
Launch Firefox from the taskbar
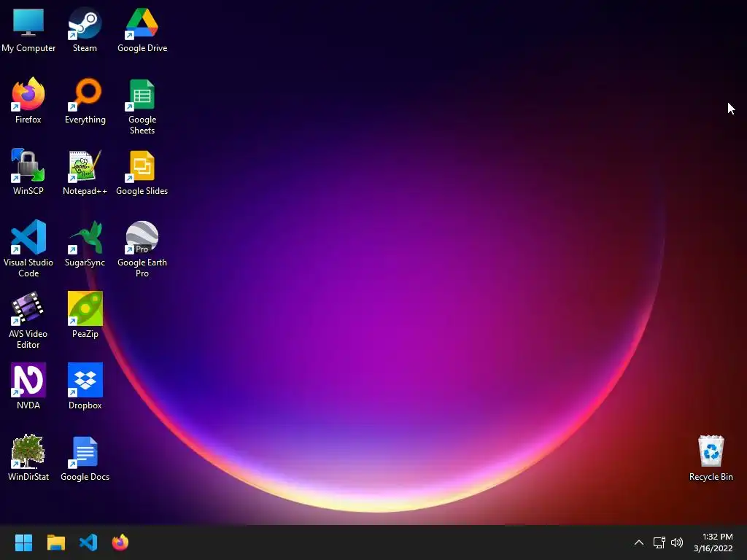click(120, 542)
